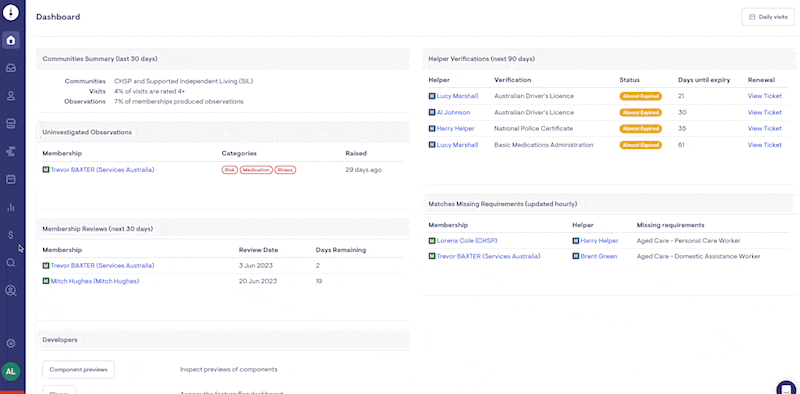Click the AL user avatar
This screenshot has width=800, height=394.
(x=11, y=372)
